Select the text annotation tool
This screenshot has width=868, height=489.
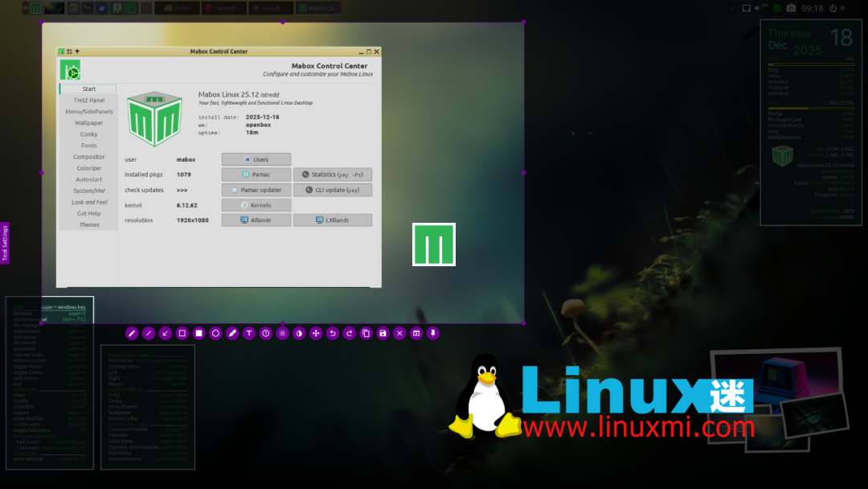[248, 333]
